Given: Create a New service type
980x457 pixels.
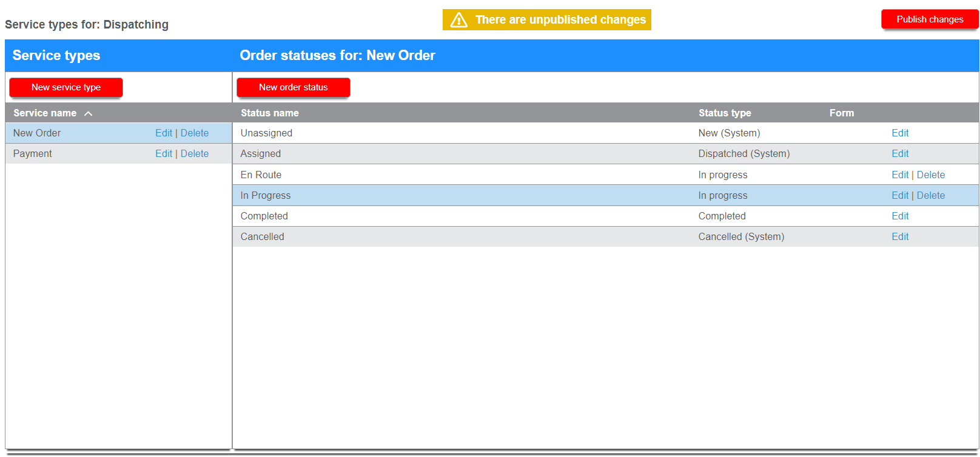Looking at the screenshot, I should pos(66,87).
